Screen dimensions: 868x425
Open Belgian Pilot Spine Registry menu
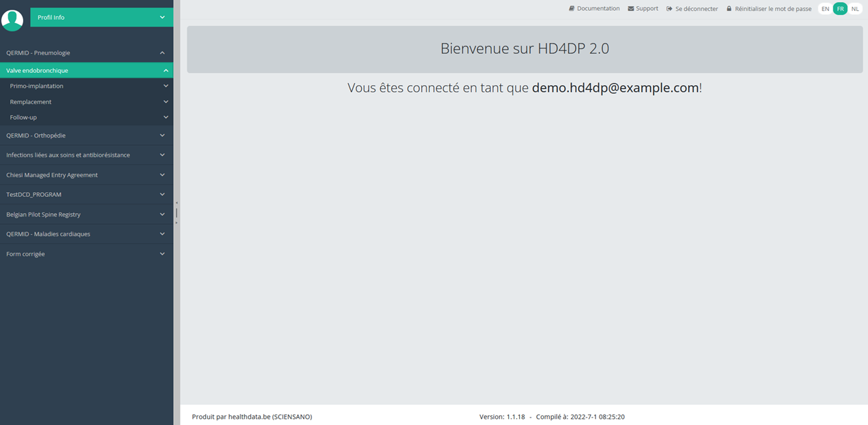[87, 215]
